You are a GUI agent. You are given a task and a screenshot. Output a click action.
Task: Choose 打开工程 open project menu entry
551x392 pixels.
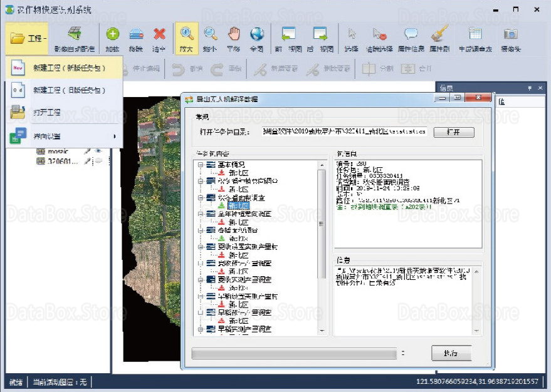pyautogui.click(x=65, y=112)
